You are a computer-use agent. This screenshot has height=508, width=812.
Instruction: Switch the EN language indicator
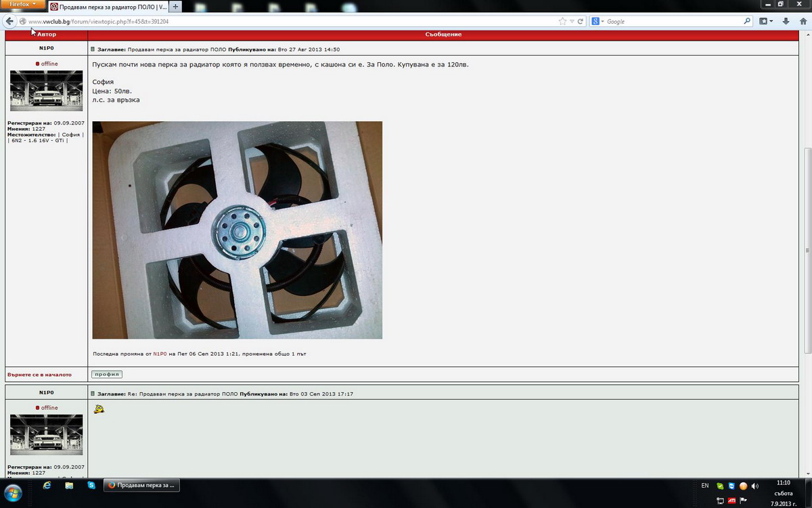tap(705, 486)
